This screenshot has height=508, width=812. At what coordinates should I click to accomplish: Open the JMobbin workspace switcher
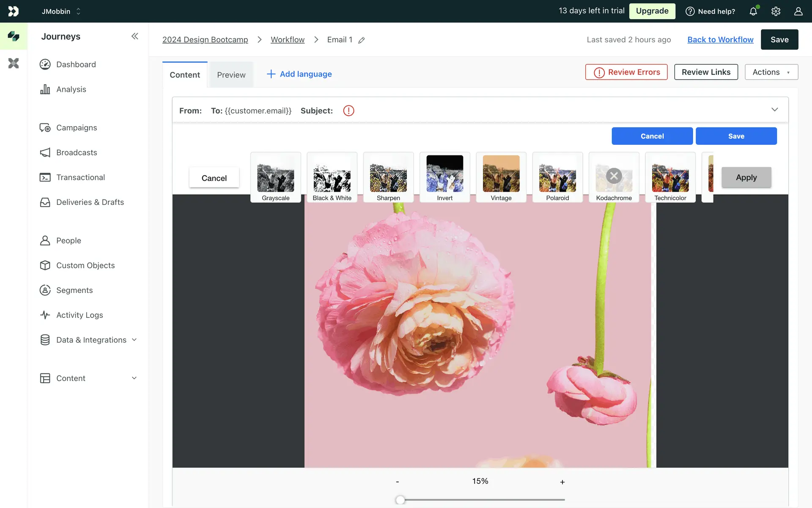pos(61,11)
